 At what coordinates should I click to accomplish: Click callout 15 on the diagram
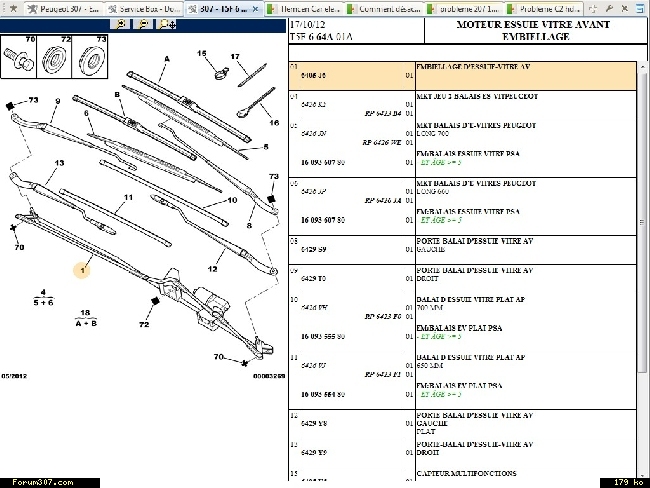pos(202,53)
